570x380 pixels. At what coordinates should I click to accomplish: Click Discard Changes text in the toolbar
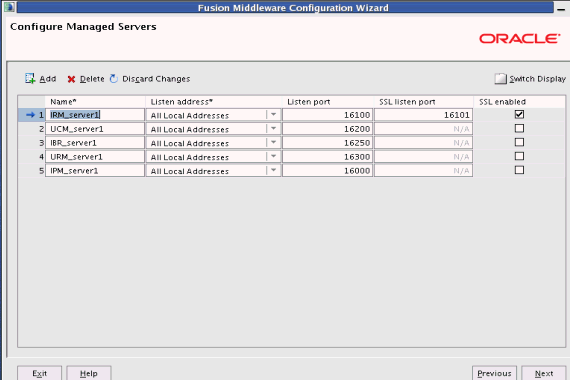tap(156, 79)
